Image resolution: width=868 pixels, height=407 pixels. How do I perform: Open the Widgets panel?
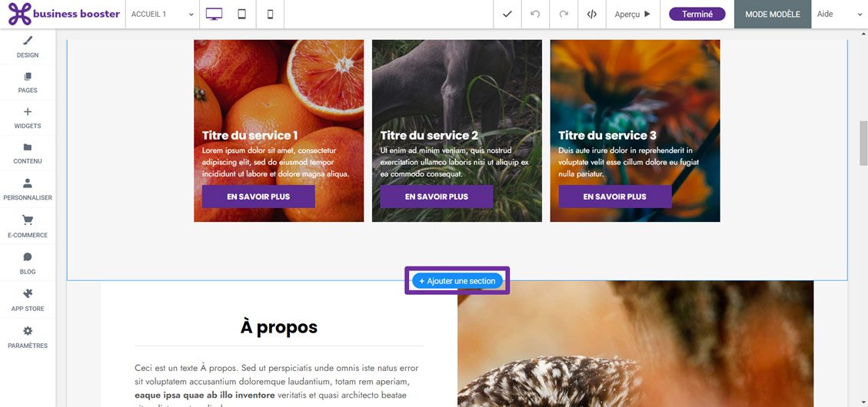click(x=28, y=117)
